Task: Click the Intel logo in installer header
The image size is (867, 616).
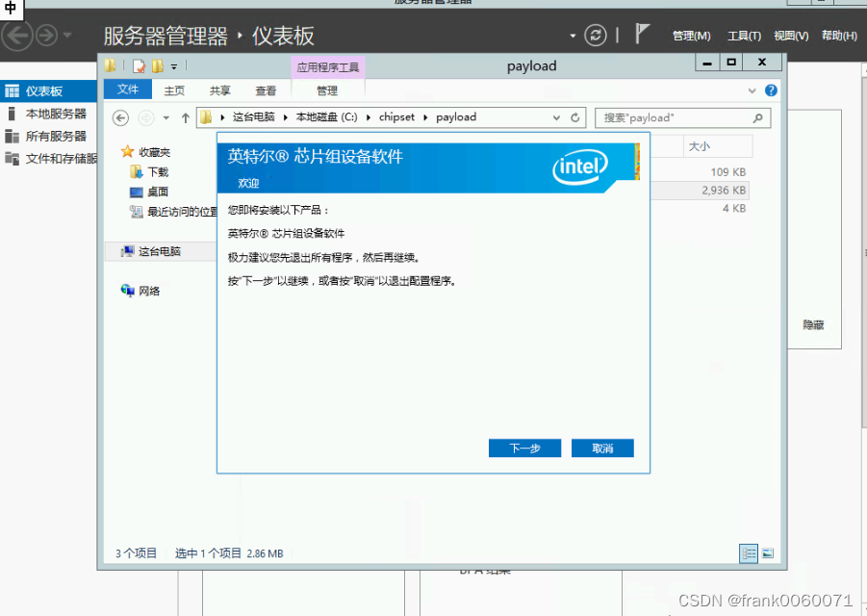Action: [x=579, y=167]
